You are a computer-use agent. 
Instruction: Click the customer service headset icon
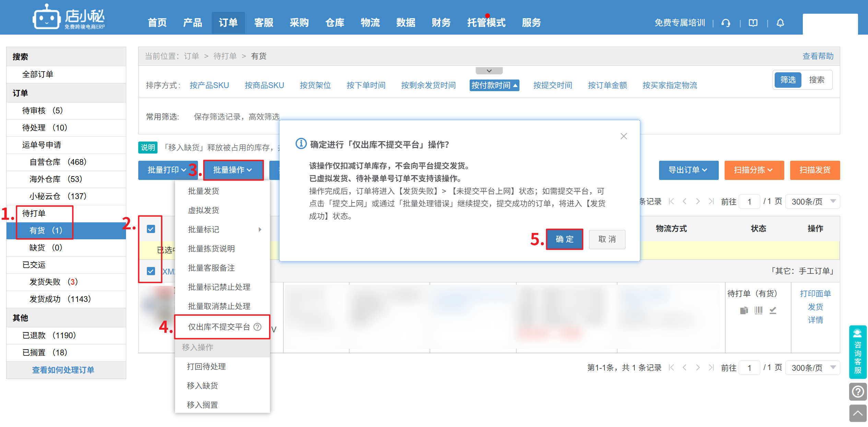coord(726,23)
